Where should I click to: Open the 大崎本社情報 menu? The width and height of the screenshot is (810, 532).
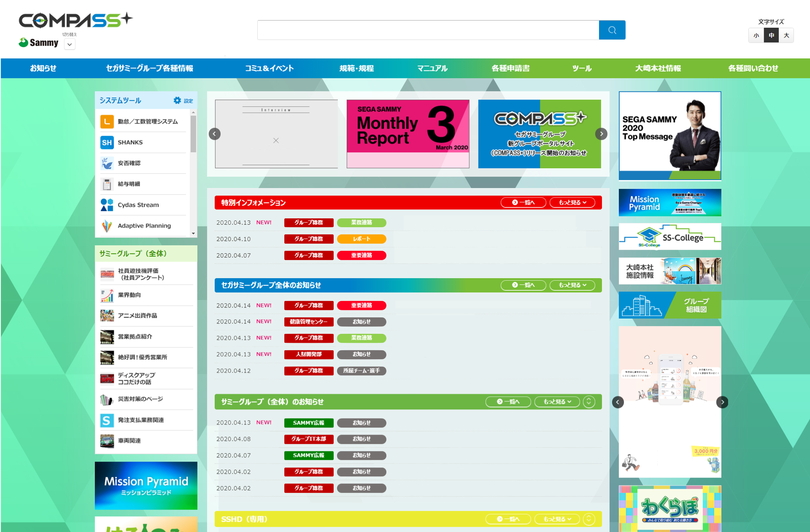[658, 68]
